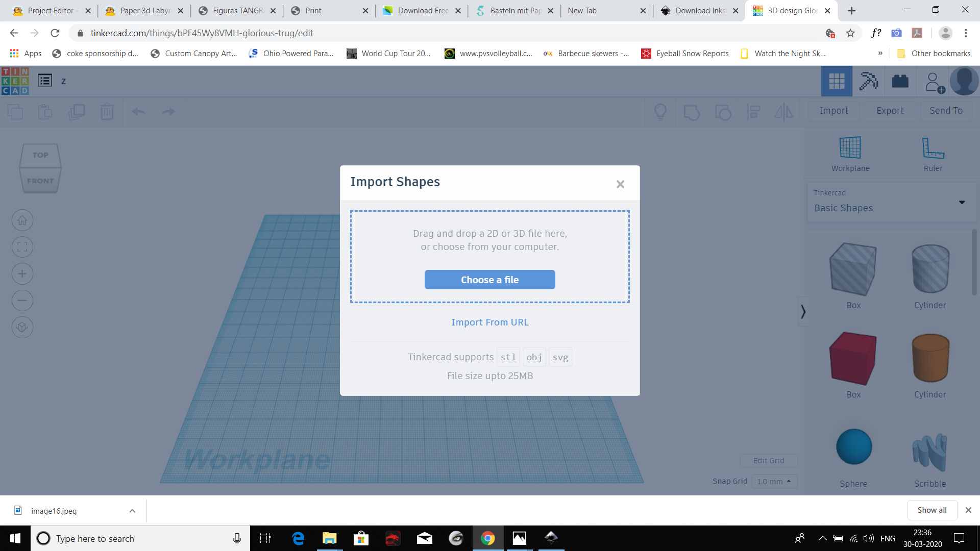
Task: Click the Tinkercad logo icon
Action: coord(15,81)
